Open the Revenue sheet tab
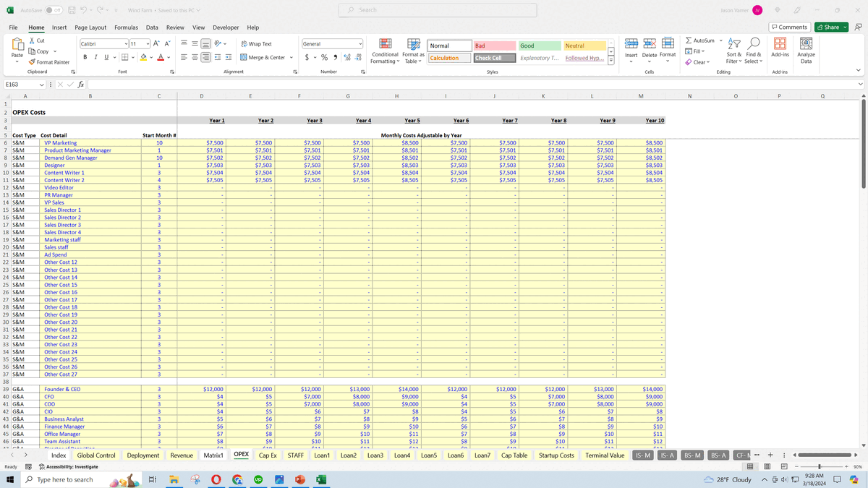Viewport: 868px width, 488px height. (182, 455)
